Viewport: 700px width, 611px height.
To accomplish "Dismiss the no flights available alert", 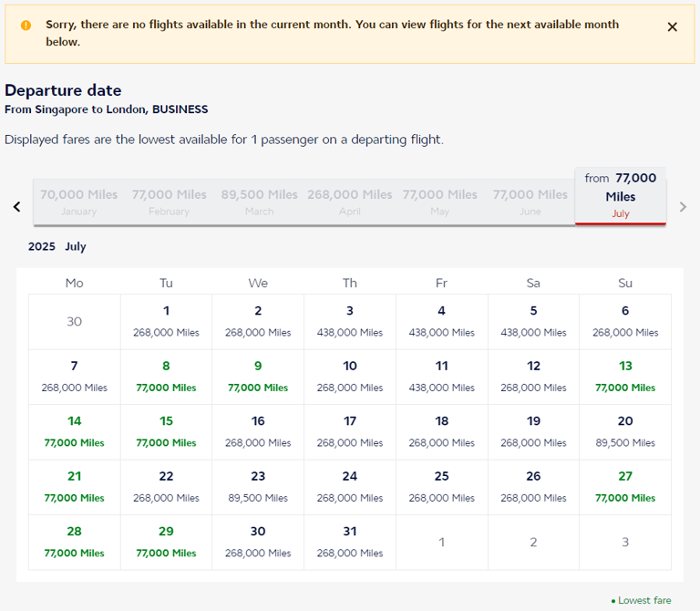I will [x=673, y=27].
